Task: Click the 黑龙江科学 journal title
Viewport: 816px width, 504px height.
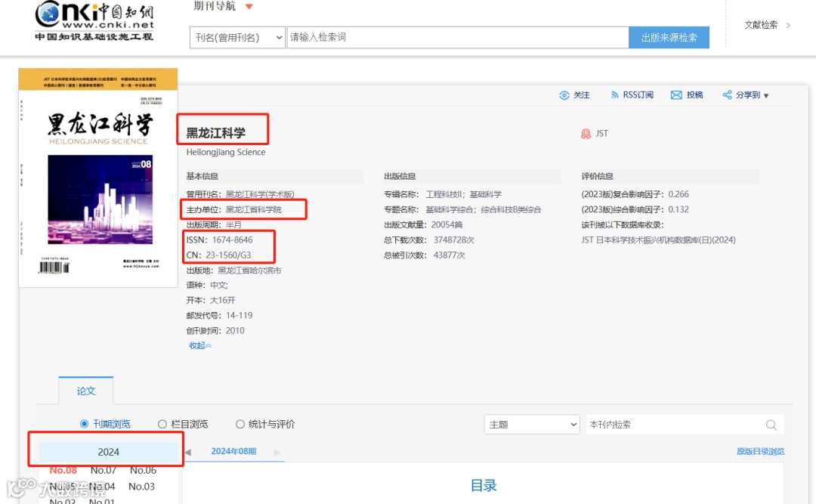Action: [216, 133]
